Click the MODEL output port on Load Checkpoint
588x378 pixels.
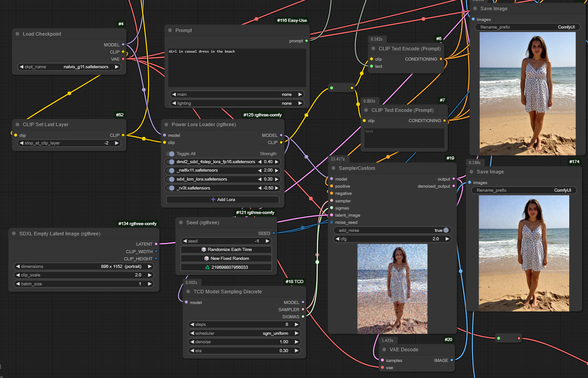point(123,45)
